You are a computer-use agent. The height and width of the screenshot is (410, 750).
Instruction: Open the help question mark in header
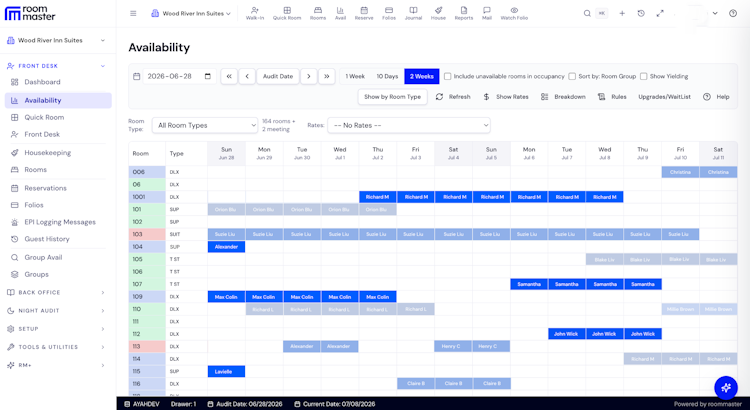733,13
